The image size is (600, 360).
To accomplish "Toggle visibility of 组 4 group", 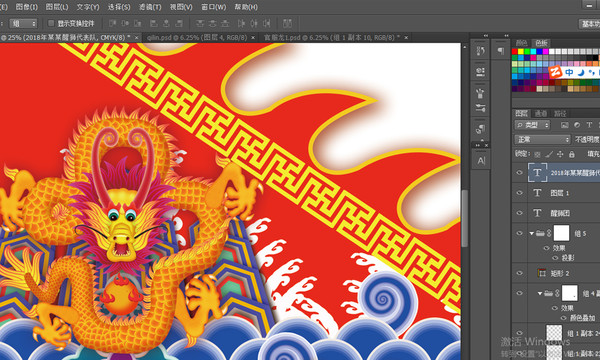I will click(x=519, y=293).
